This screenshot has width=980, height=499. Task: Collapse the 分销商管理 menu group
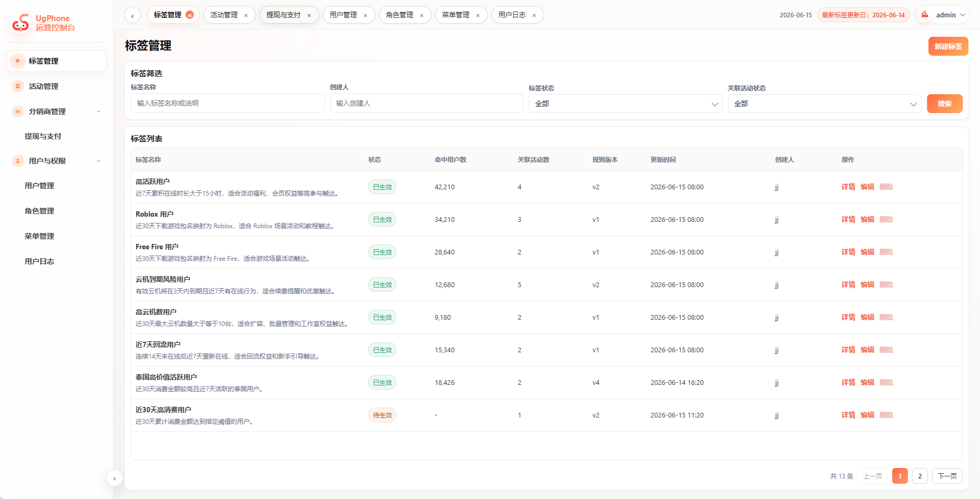pos(98,111)
